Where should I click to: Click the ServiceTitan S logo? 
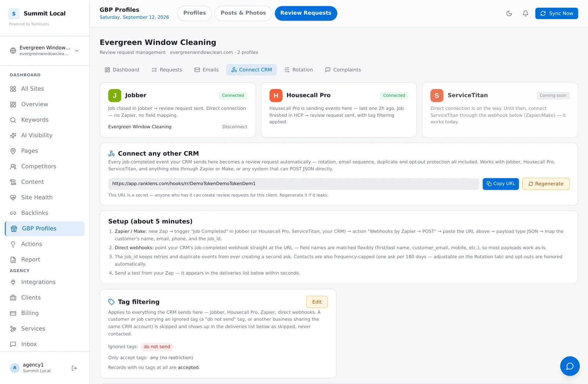pos(437,96)
